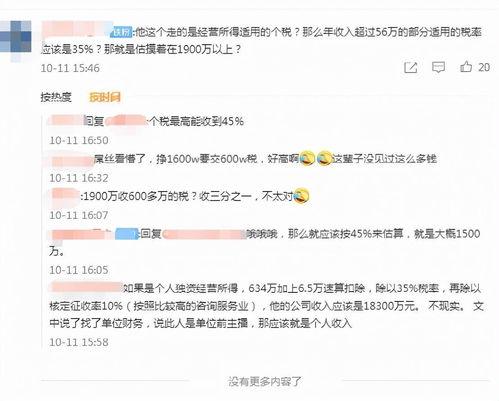Click the 10-11 15:46 comment timestamp
499x401 pixels.
click(x=70, y=68)
